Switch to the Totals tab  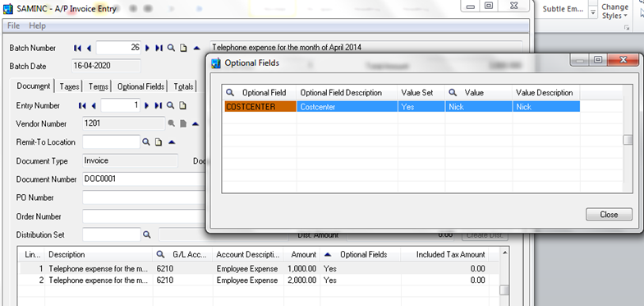183,86
